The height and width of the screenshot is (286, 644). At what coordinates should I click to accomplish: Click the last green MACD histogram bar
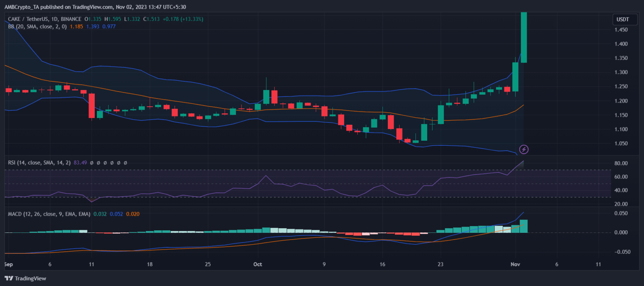(x=524, y=226)
